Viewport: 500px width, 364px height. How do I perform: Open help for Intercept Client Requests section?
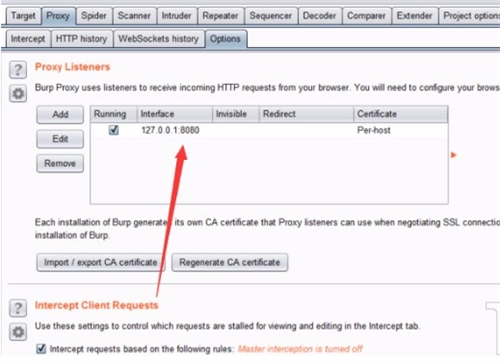(x=18, y=308)
